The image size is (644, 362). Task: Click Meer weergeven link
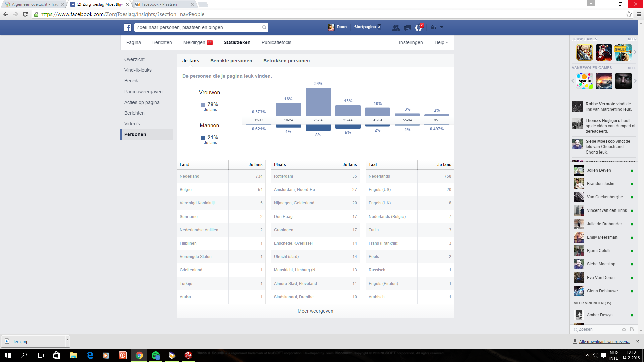click(315, 311)
